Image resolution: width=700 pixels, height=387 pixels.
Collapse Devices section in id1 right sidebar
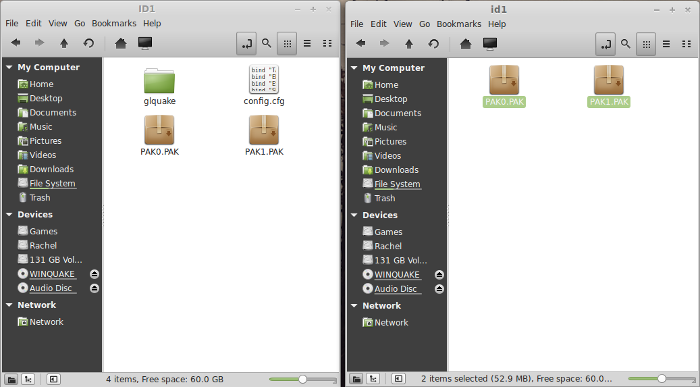pyautogui.click(x=354, y=215)
